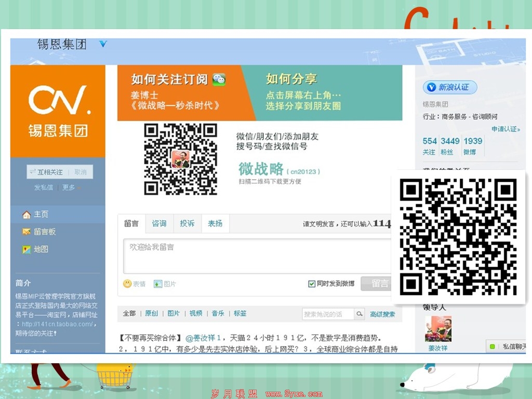The width and height of the screenshot is (532, 399).
Task: Click the 主页 home icon in sidebar
Action: (x=26, y=215)
